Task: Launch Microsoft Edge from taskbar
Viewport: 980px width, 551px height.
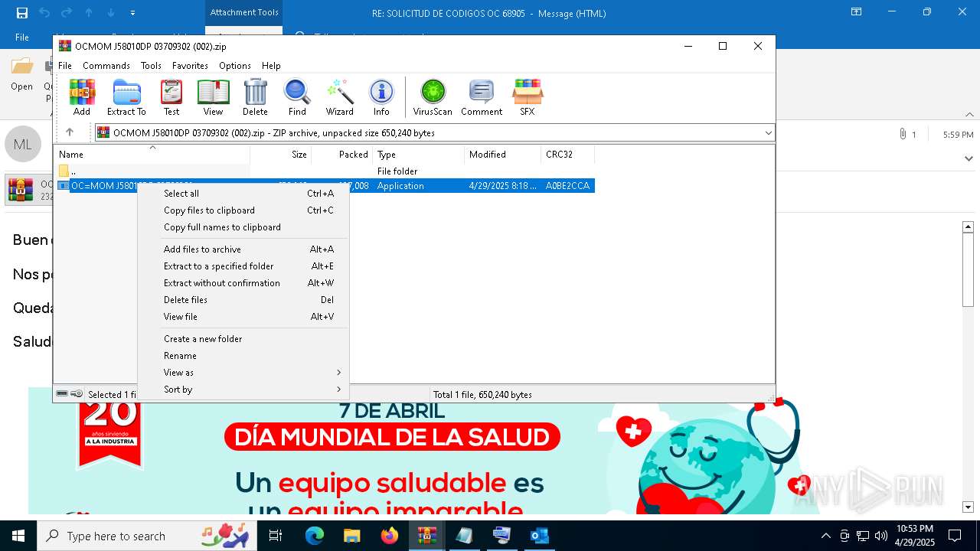Action: tap(315, 536)
